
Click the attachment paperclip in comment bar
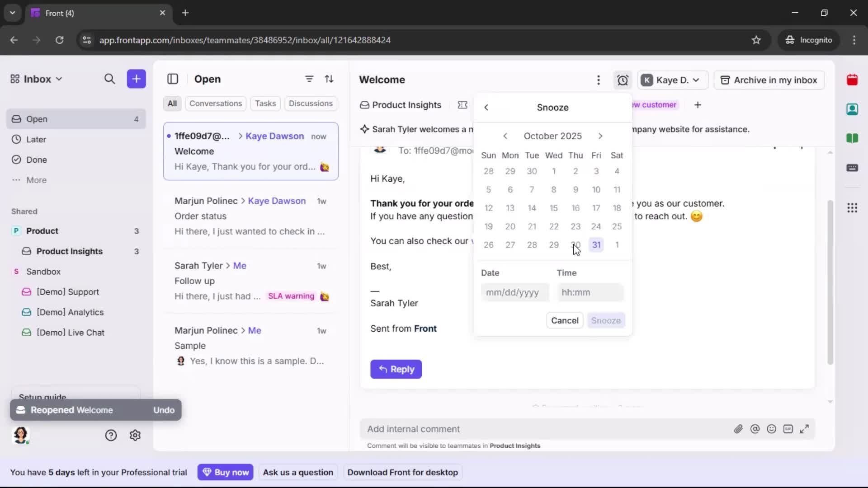click(x=739, y=429)
